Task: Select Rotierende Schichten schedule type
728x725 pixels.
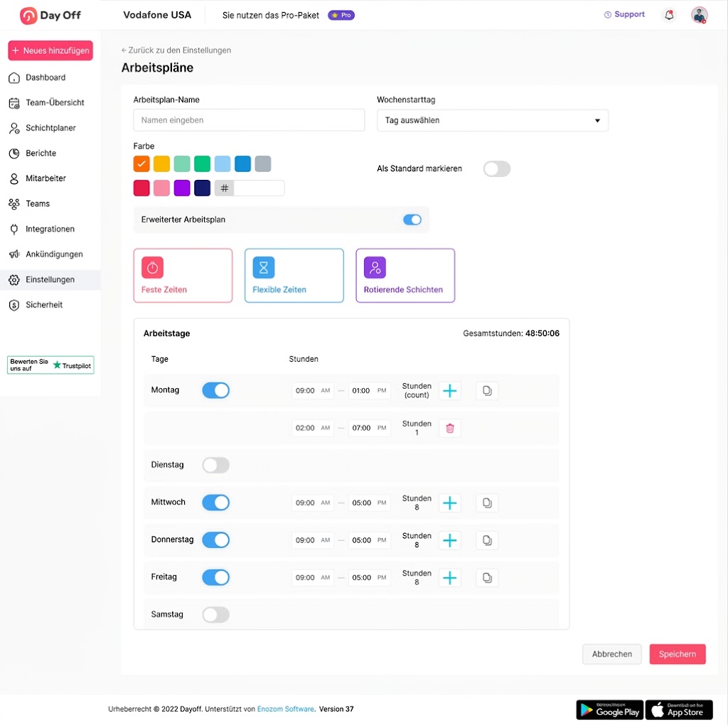Action: (x=405, y=276)
